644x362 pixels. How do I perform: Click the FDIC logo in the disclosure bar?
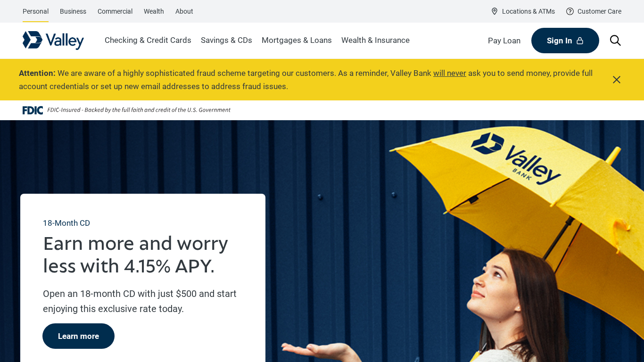coord(32,110)
